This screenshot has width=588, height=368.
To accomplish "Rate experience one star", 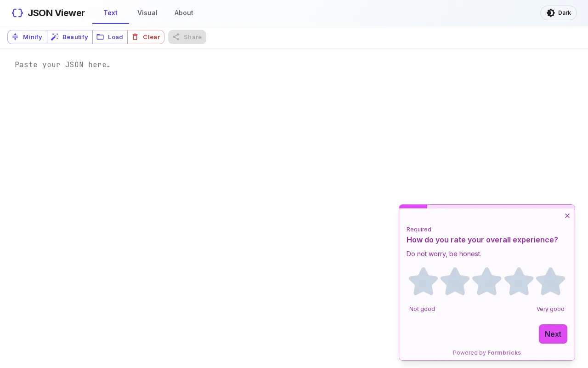I will pos(423,282).
